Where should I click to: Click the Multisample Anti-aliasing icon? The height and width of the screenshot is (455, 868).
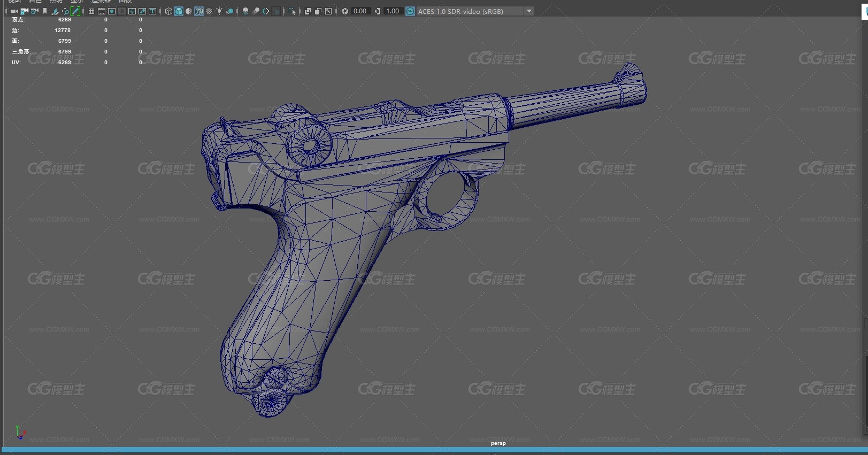266,11
